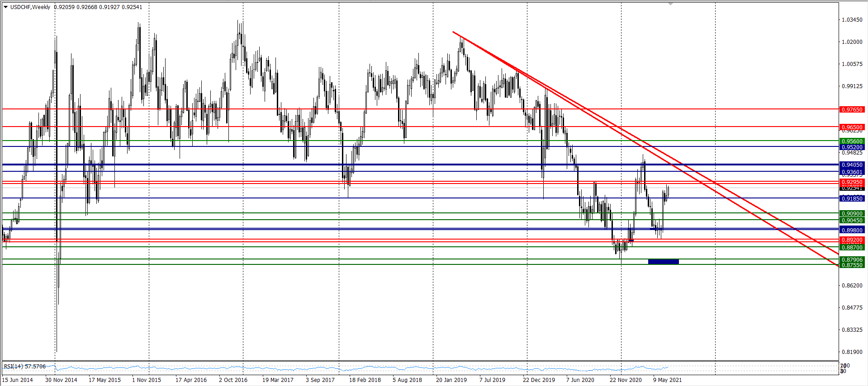Click the red 0.96500 price label
Viewport: 868px width, 386px height.
point(852,127)
